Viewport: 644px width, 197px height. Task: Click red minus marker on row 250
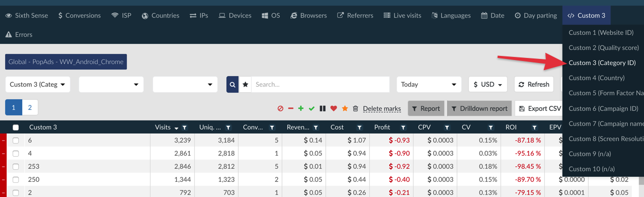[3, 179]
